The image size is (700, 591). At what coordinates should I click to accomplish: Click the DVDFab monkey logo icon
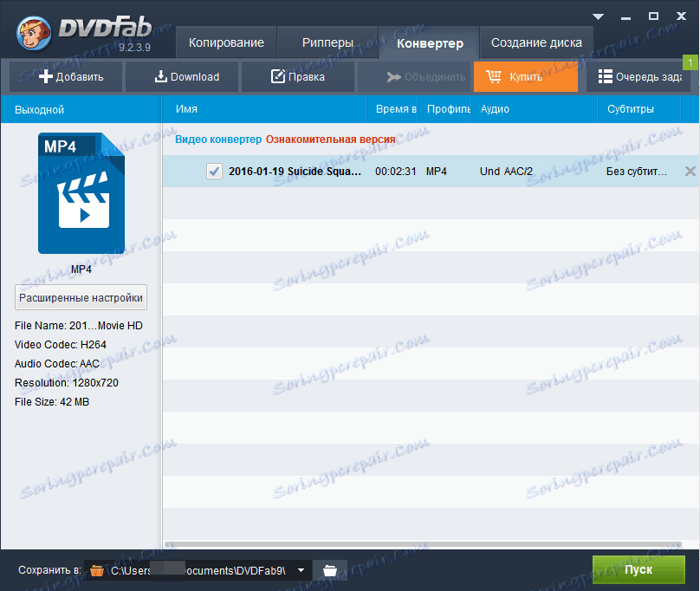(34, 34)
